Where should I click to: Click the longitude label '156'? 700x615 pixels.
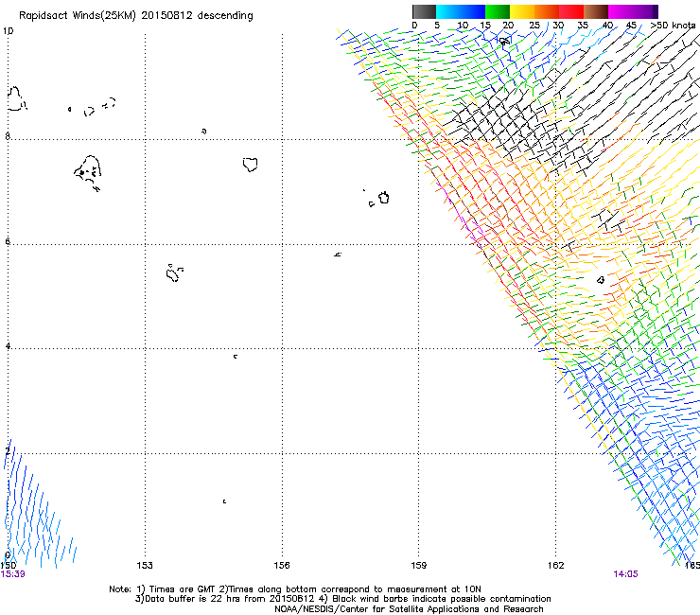click(x=282, y=566)
